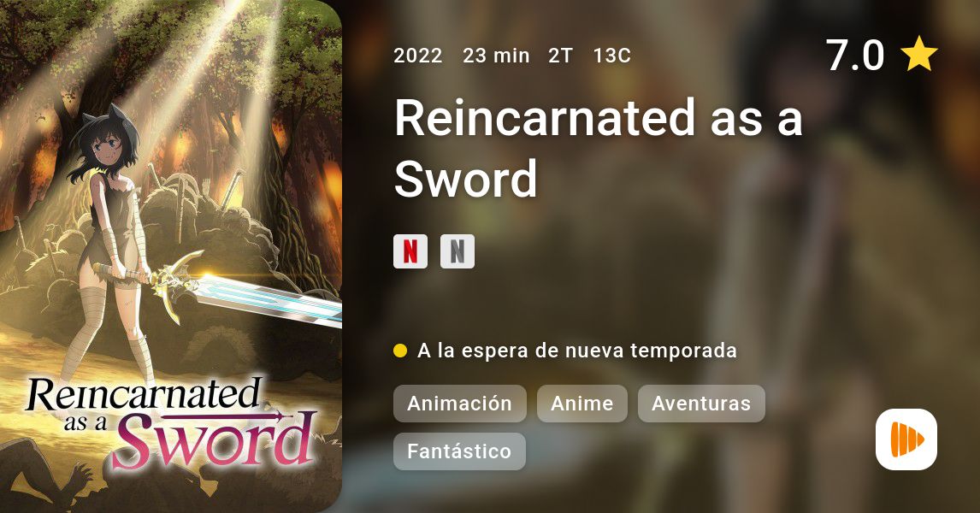
Task: Click the yellow rating star
Action: (x=919, y=54)
